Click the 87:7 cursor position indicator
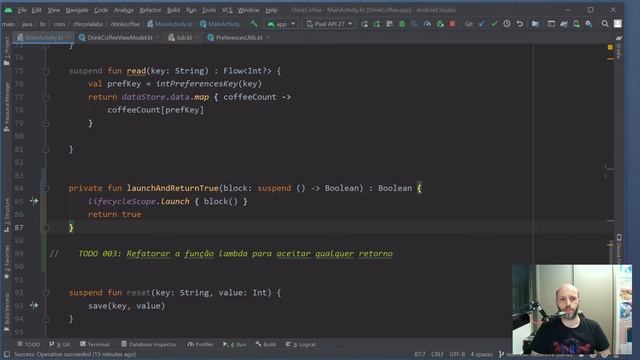 coord(420,354)
